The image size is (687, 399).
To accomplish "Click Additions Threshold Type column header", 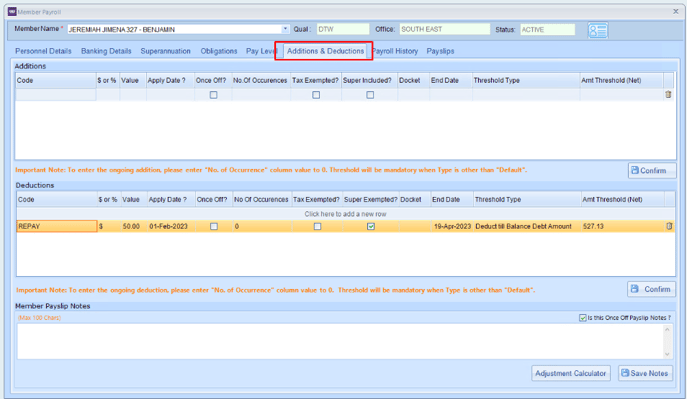I will pos(526,81).
